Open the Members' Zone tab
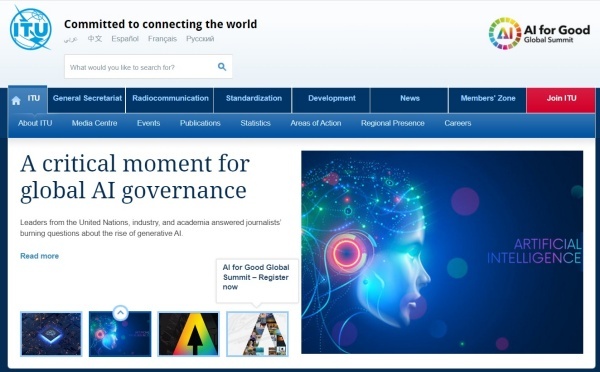Screen dimensions: 600x372 (488, 98)
